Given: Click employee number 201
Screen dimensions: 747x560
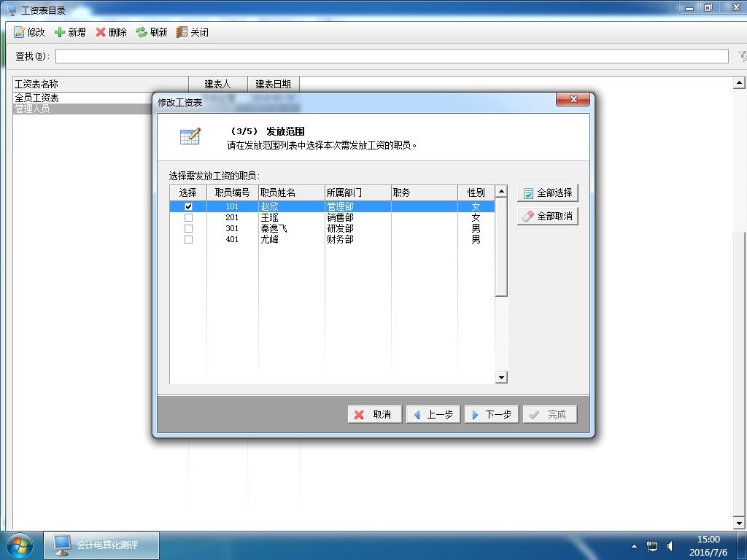Looking at the screenshot, I should [232, 217].
